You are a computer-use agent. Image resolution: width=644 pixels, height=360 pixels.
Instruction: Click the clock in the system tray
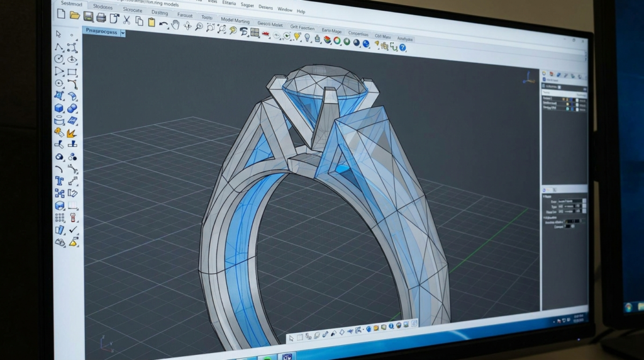tap(578, 318)
